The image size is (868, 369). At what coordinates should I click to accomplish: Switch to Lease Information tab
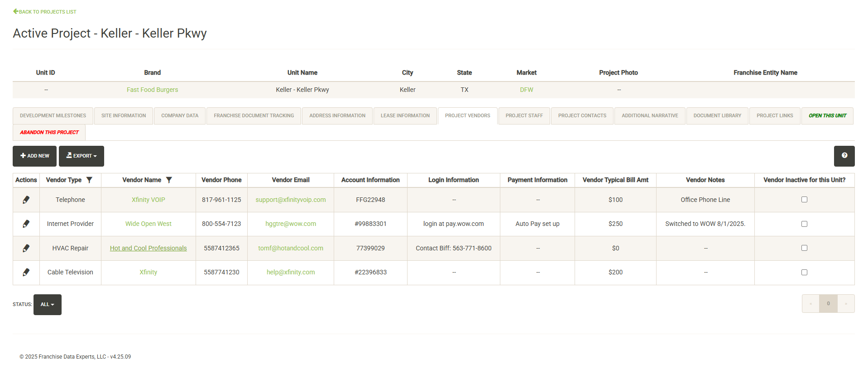405,116
